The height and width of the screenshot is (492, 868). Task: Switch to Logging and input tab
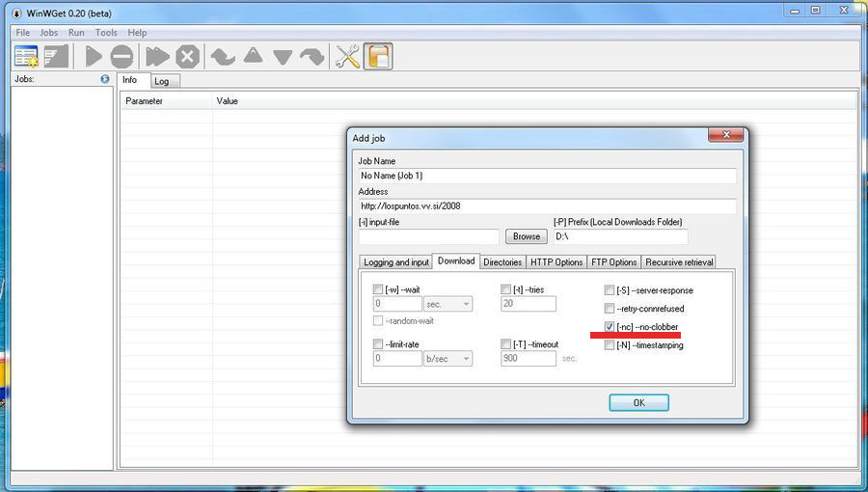point(396,261)
